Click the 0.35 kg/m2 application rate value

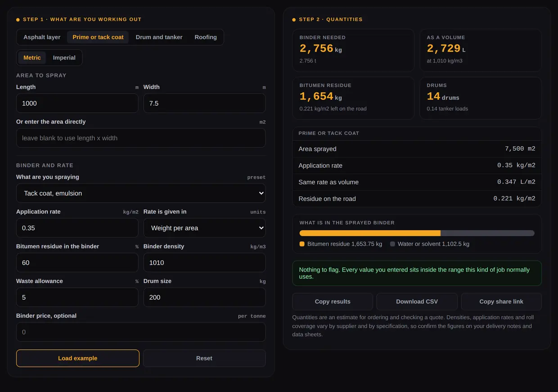pos(516,165)
